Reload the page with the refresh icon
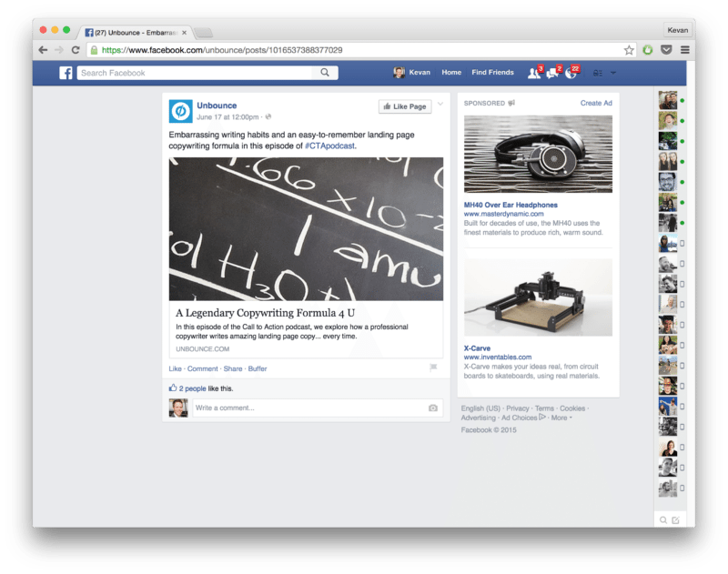 tap(76, 50)
